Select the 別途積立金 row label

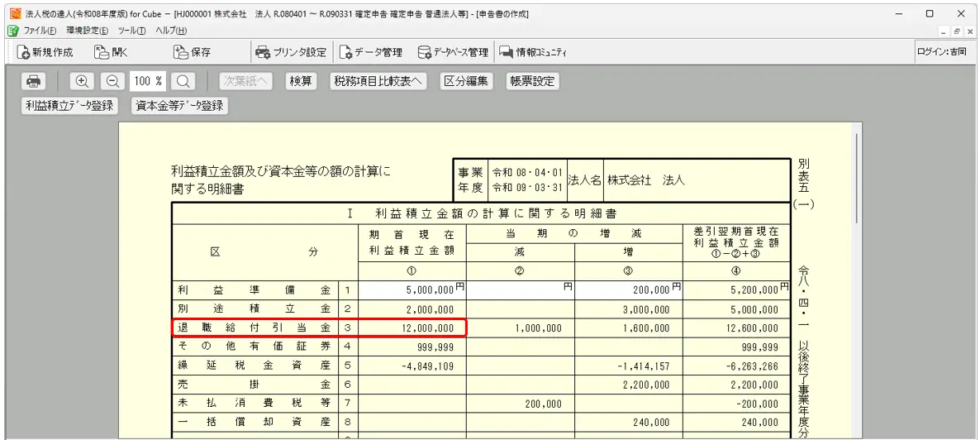pyautogui.click(x=255, y=309)
